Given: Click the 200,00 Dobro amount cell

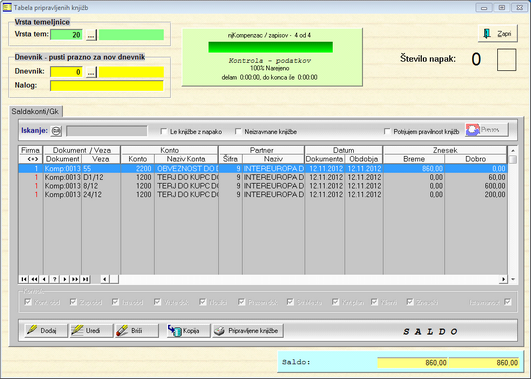Looking at the screenshot, I should tap(476, 195).
